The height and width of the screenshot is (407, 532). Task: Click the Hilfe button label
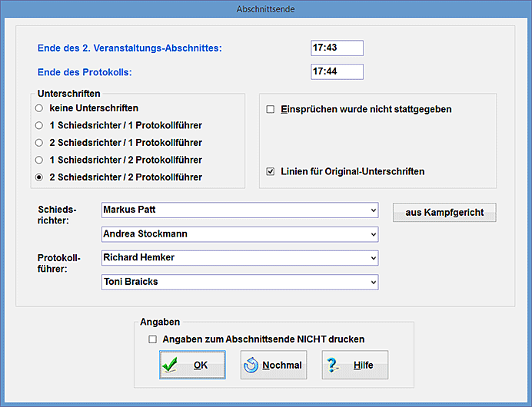tap(363, 366)
